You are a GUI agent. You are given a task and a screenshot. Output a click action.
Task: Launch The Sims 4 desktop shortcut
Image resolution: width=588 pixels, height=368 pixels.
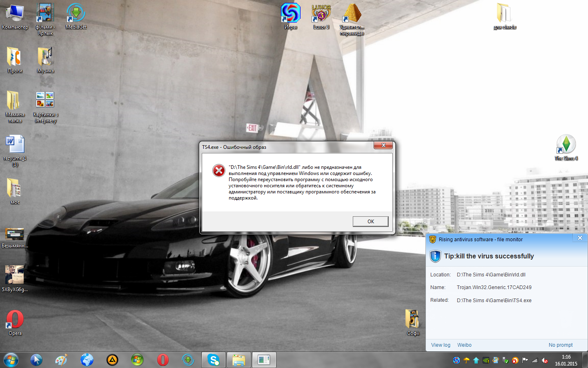pos(566,148)
